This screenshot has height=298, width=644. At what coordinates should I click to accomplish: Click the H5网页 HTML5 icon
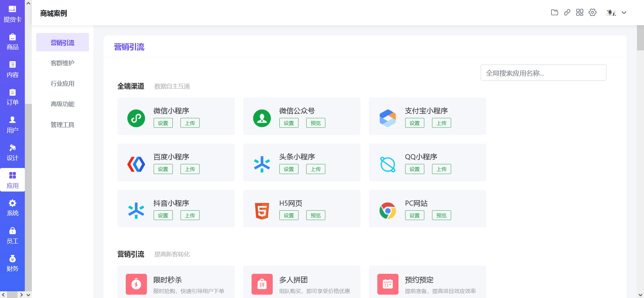(262, 211)
